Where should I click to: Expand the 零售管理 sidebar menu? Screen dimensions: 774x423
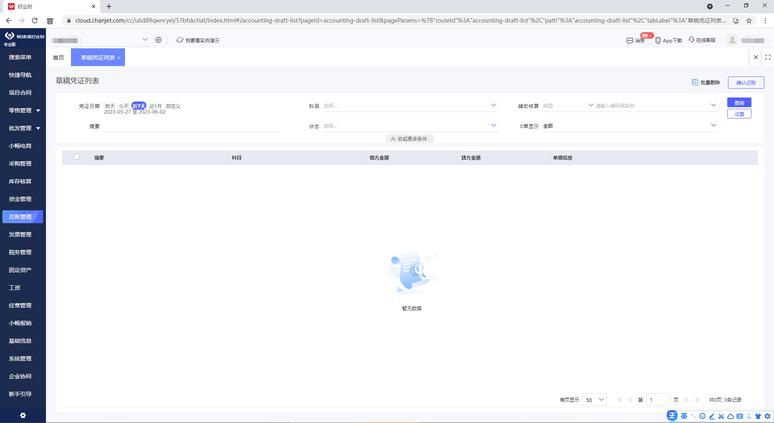point(23,111)
